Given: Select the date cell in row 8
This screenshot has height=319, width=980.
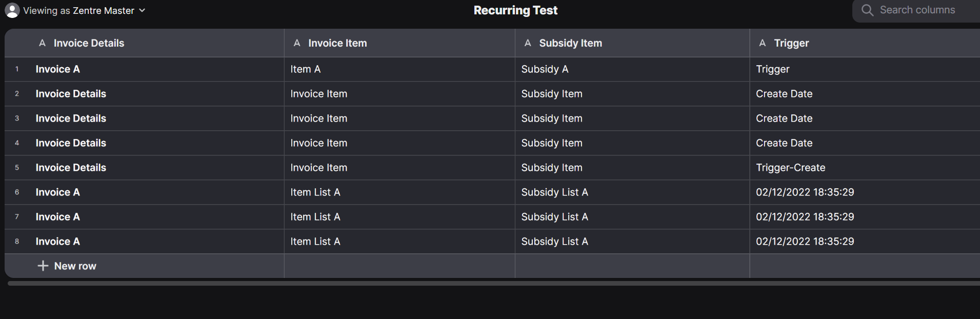Looking at the screenshot, I should click(865, 242).
